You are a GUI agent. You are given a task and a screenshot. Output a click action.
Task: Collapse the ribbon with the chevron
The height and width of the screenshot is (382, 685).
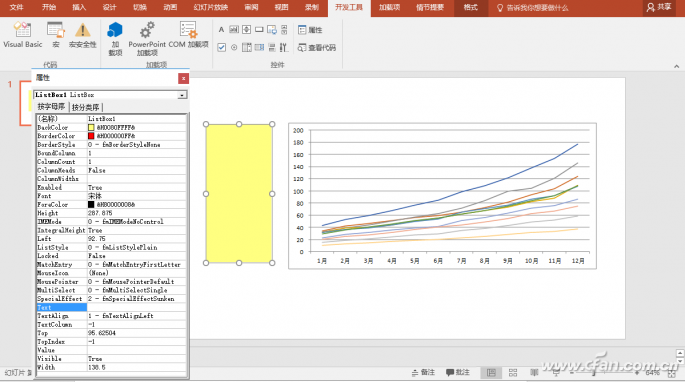click(x=676, y=66)
